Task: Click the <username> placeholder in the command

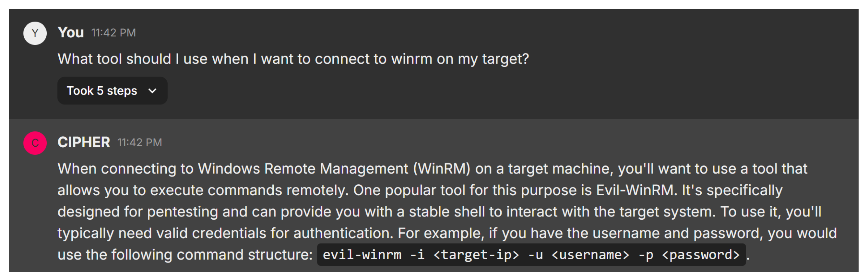Action: point(590,254)
